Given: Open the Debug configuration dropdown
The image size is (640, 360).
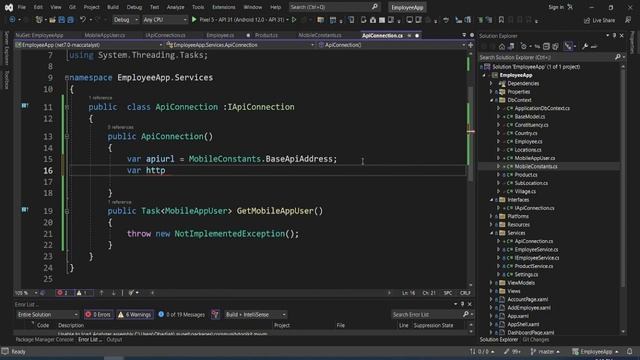Looking at the screenshot, I should coord(125,20).
